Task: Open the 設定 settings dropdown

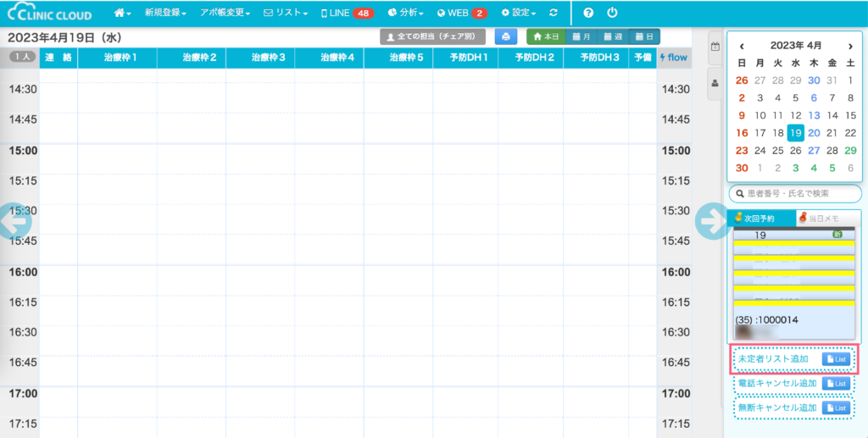Action: (x=518, y=14)
